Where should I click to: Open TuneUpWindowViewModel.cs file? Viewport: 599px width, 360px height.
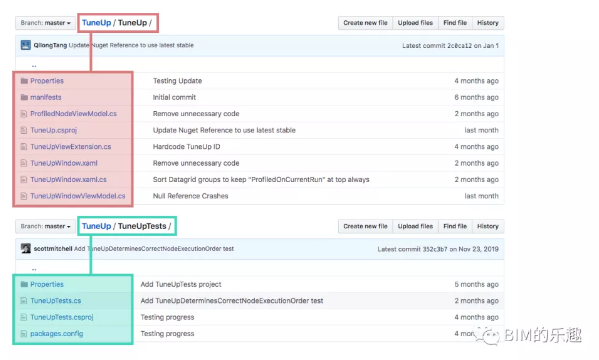pos(78,196)
